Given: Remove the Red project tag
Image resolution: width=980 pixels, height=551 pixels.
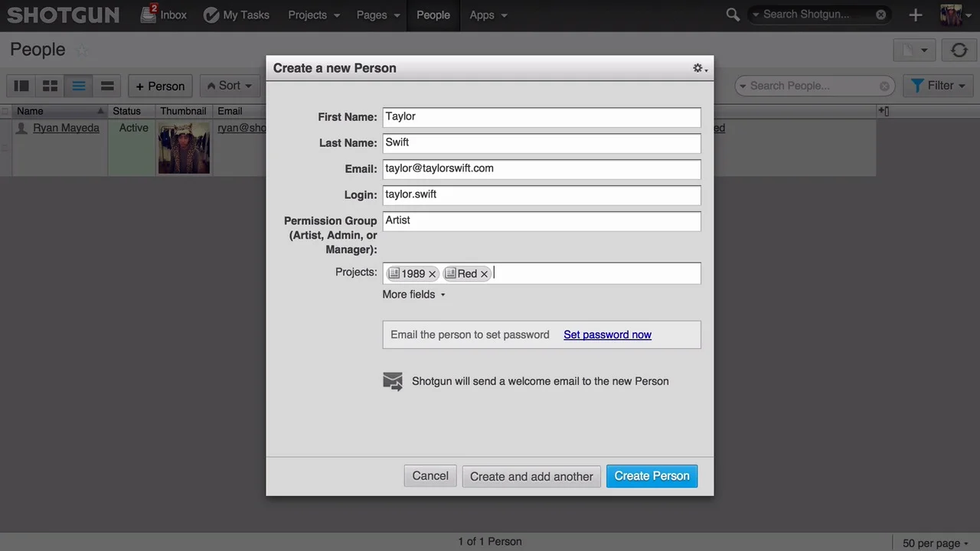Looking at the screenshot, I should point(484,274).
